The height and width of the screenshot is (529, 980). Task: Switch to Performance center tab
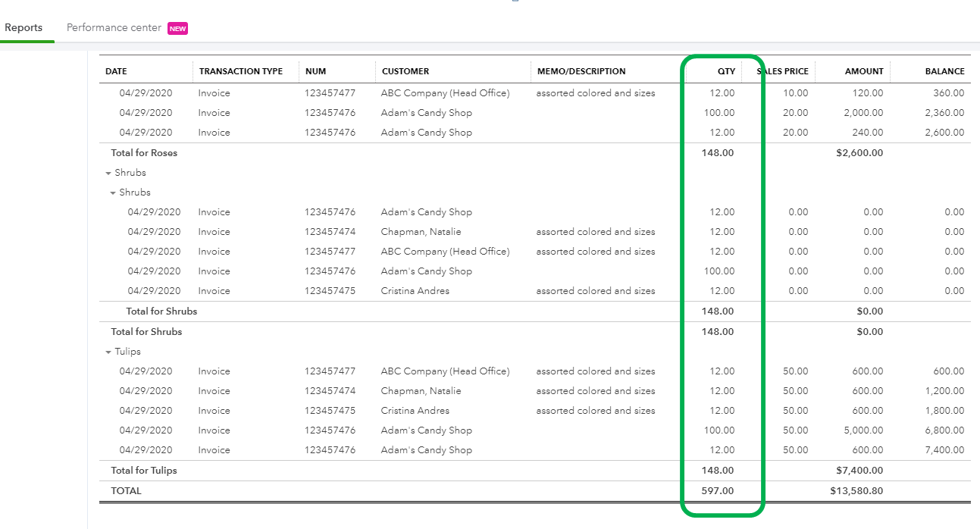tap(114, 28)
